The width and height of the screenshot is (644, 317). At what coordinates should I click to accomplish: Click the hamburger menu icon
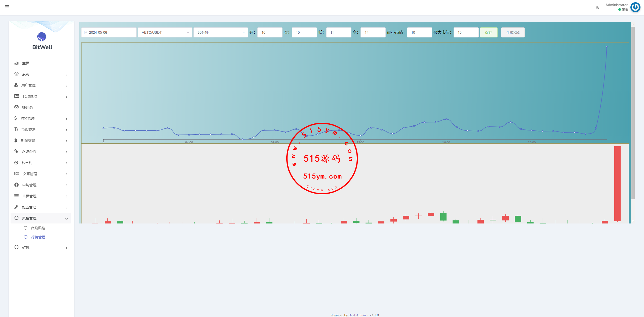pos(7,7)
